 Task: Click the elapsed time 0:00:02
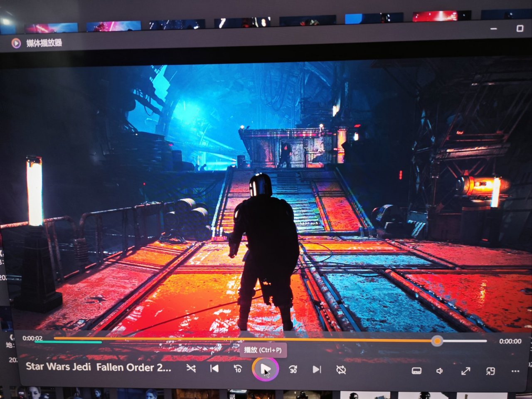[x=32, y=338]
